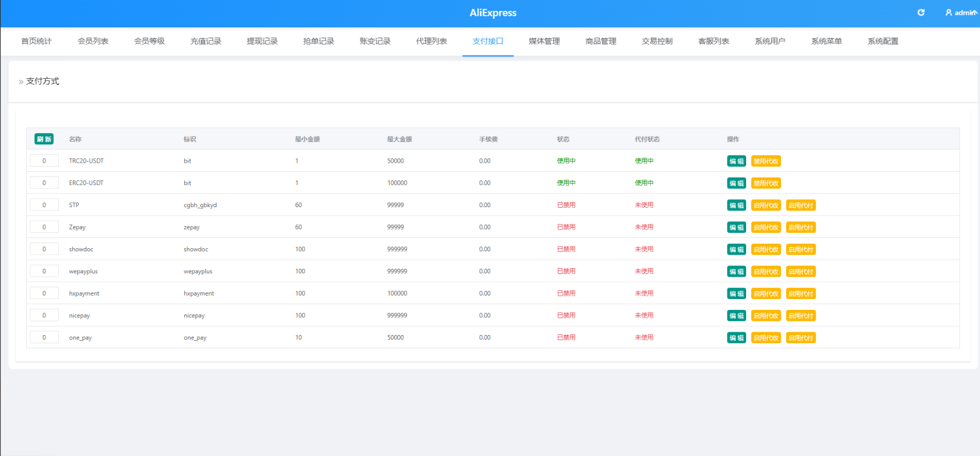Click the sort input for nicepay row

(44, 315)
